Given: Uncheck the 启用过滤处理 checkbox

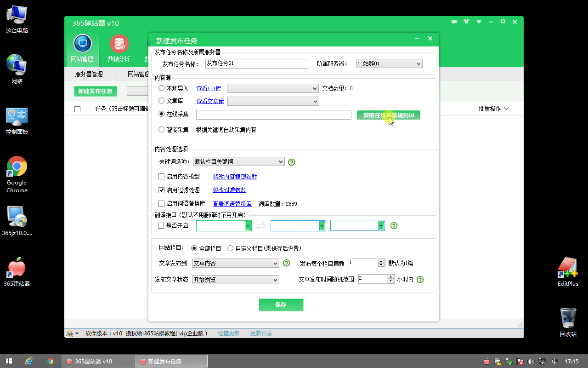Looking at the screenshot, I should [x=161, y=190].
